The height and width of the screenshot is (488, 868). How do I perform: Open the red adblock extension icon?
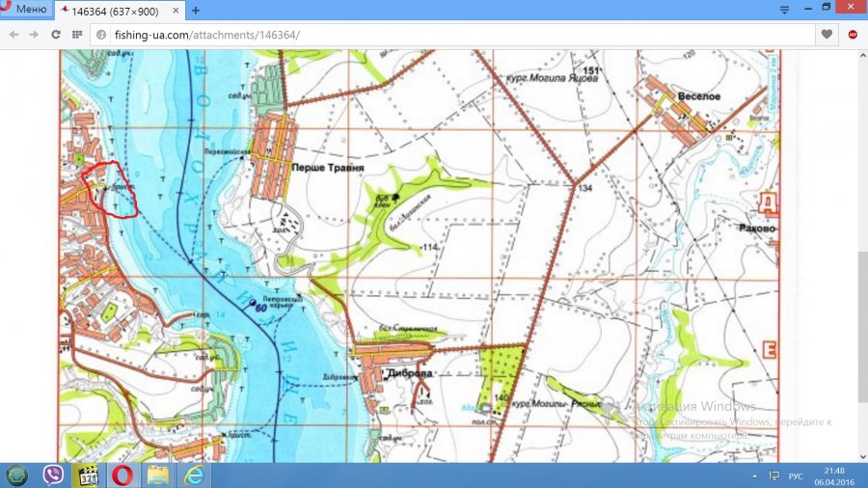(x=854, y=35)
